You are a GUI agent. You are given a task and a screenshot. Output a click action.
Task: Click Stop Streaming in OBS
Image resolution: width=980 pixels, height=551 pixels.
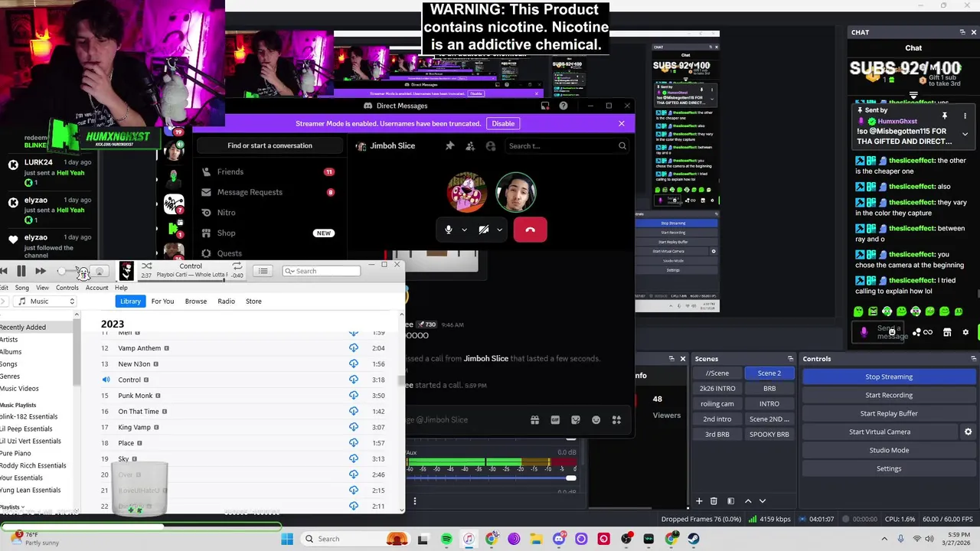tap(889, 377)
